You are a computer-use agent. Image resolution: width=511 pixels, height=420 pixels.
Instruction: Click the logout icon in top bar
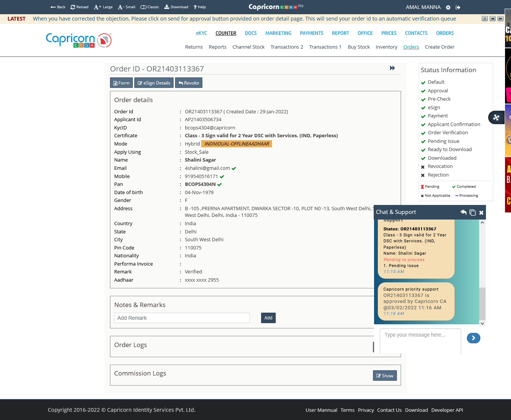(x=458, y=7)
